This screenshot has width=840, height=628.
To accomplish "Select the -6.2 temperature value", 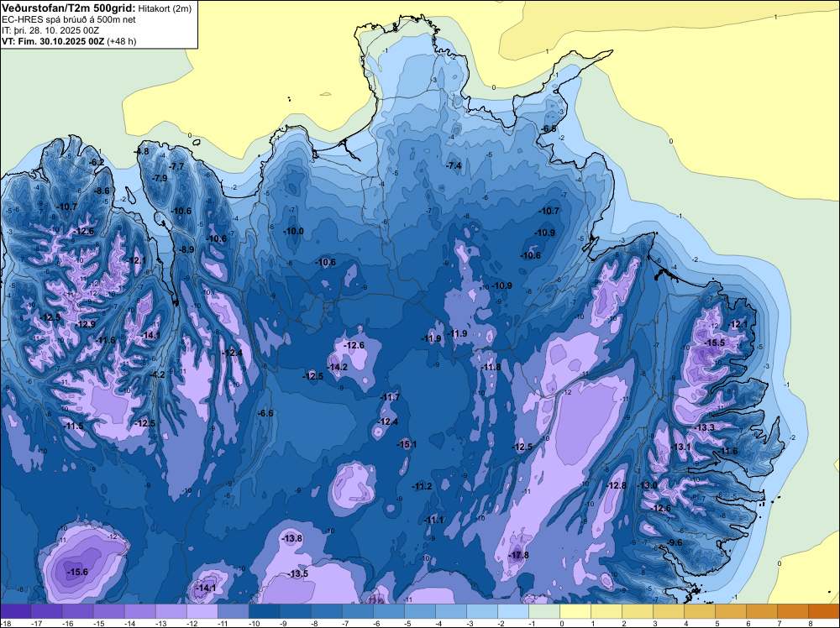I will click(x=97, y=162).
